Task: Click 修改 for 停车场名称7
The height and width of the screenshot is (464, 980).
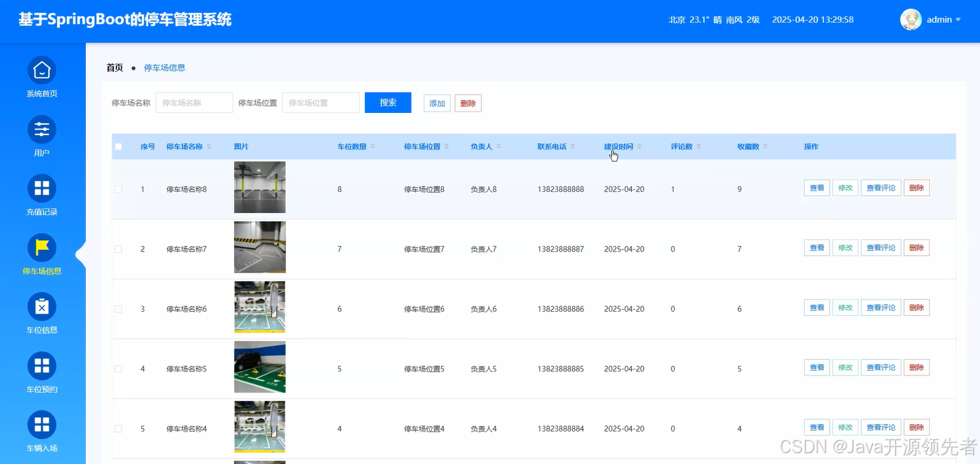Action: pos(845,248)
